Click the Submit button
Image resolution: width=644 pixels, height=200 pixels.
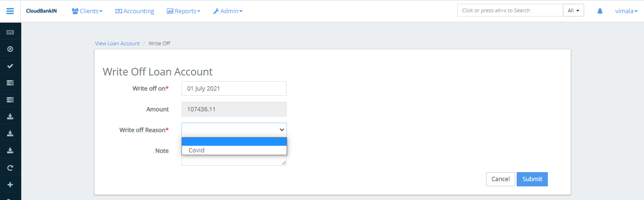(532, 179)
